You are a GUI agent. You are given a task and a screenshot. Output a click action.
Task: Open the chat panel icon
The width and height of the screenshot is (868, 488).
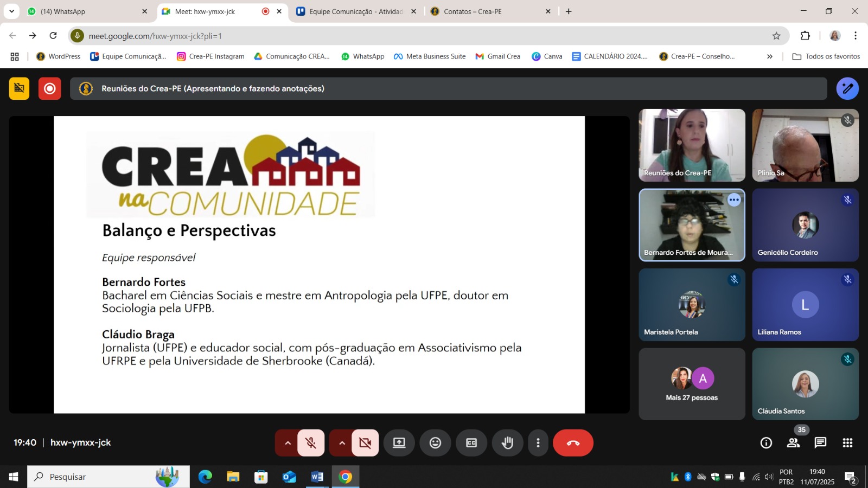click(820, 443)
